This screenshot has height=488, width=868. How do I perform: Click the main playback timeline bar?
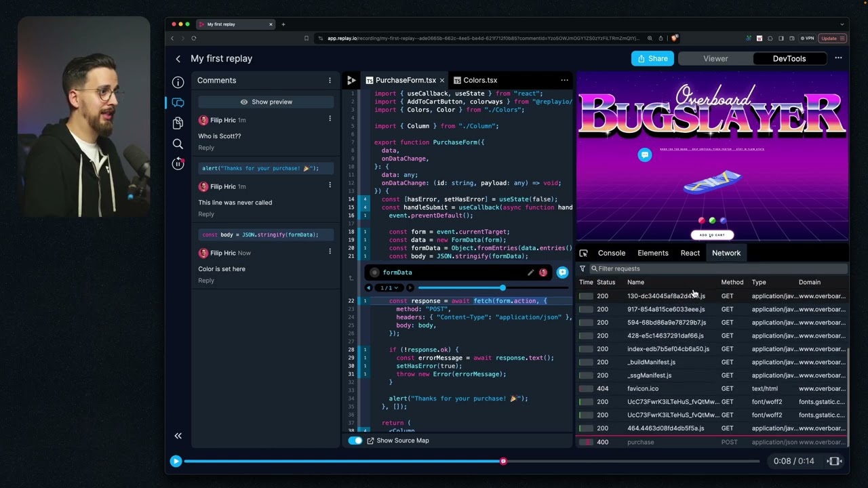[471, 461]
